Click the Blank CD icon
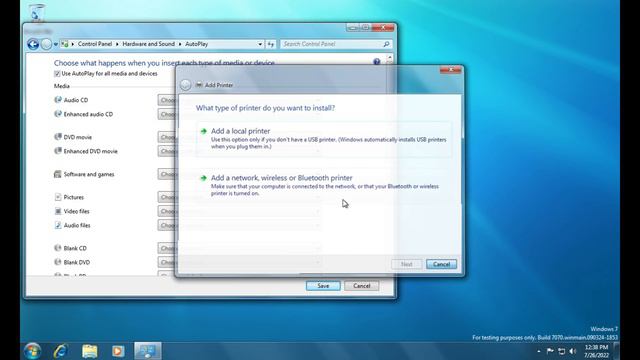Screen dimensions: 640x360 (58, 248)
